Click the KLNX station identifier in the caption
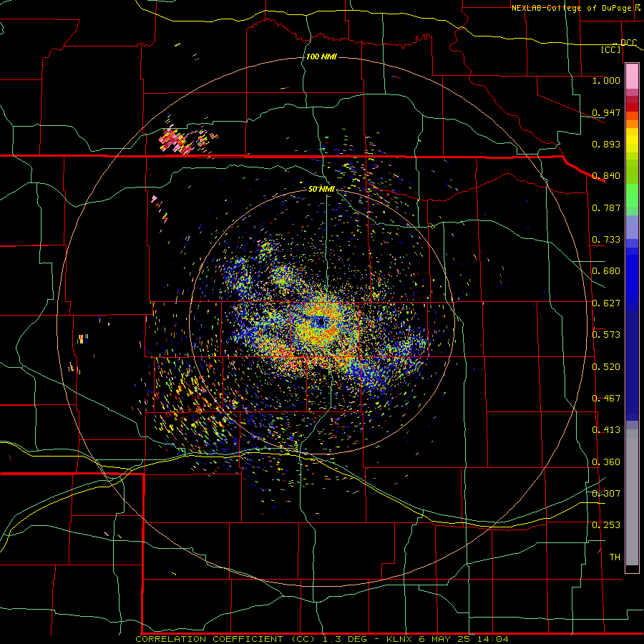The width and height of the screenshot is (644, 644). (x=400, y=639)
